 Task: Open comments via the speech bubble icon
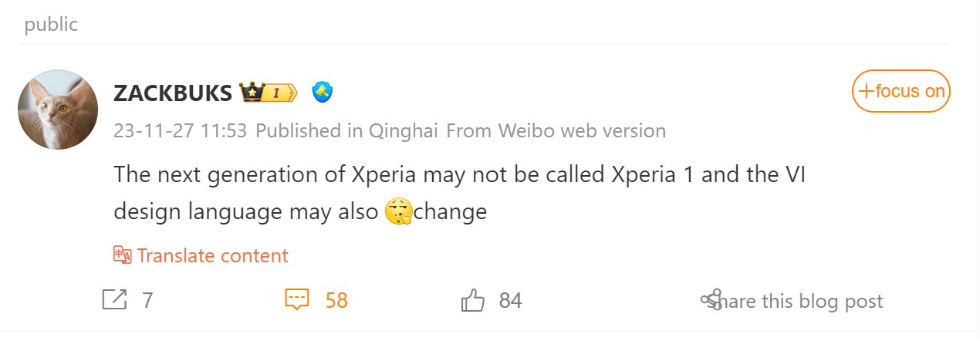click(x=297, y=299)
